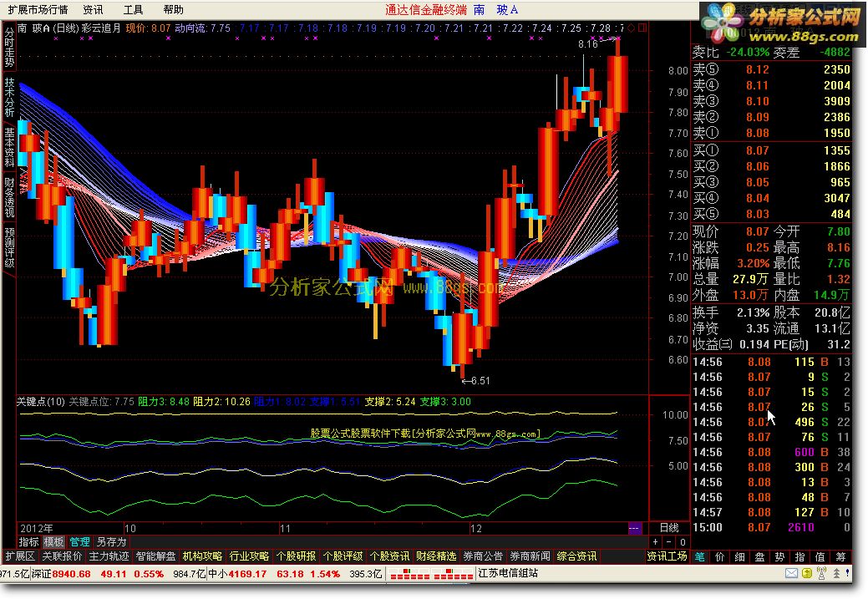The width and height of the screenshot is (868, 599).
Task: Click the yellow icon beside the mail icon
Action: 807,574
